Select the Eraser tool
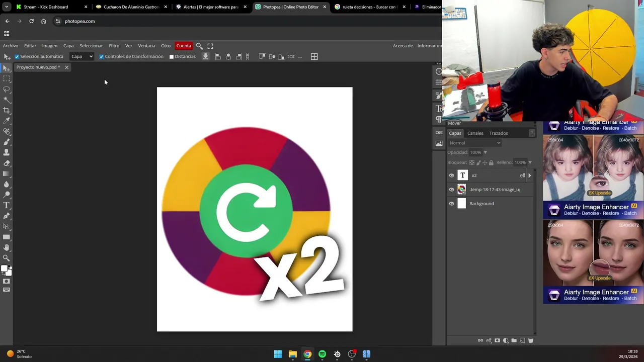Screen dimensions: 644x362 coord(7,163)
